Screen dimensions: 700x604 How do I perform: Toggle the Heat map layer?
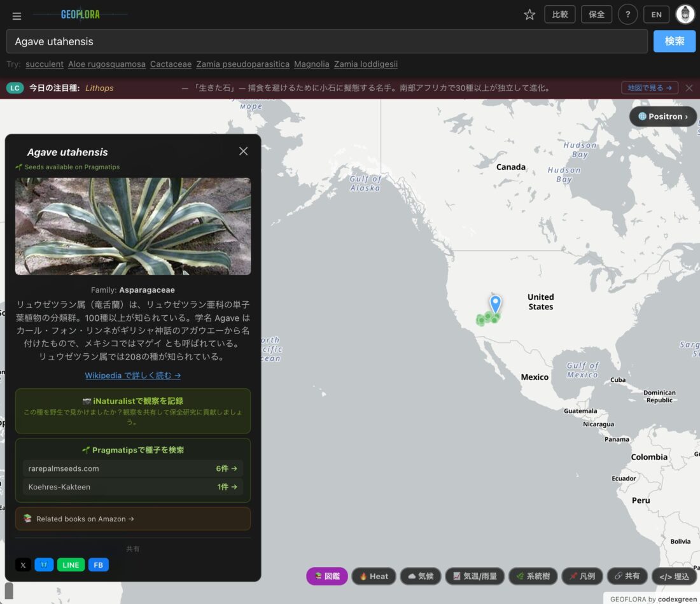pos(374,576)
